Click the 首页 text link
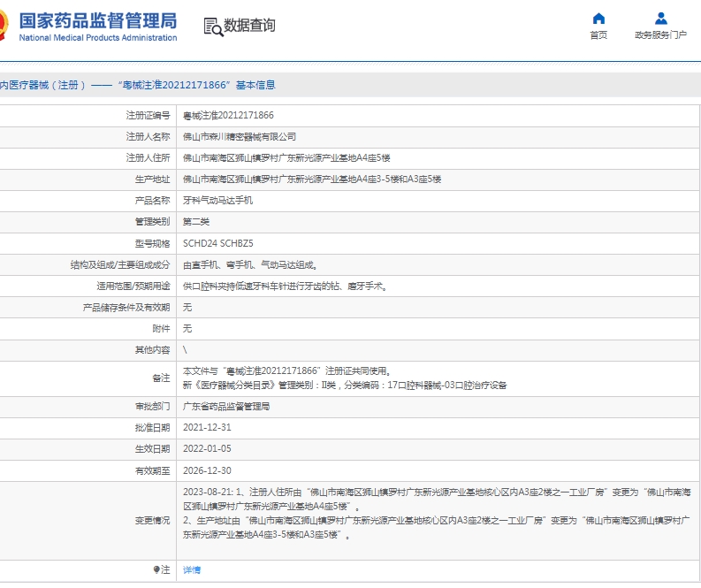The width and height of the screenshot is (701, 588). pos(598,34)
